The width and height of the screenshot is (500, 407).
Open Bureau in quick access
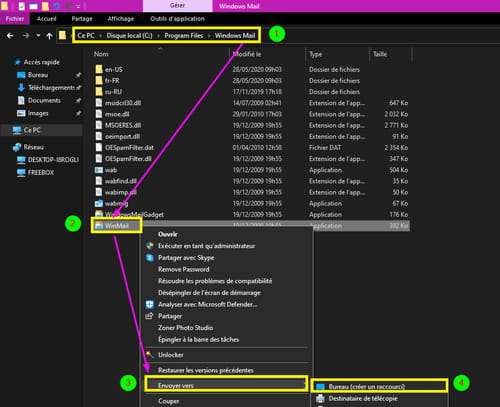click(x=38, y=75)
